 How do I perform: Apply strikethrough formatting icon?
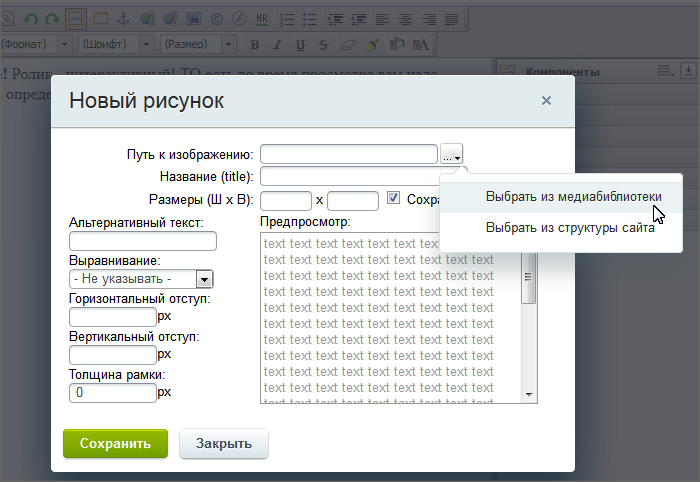[x=324, y=45]
